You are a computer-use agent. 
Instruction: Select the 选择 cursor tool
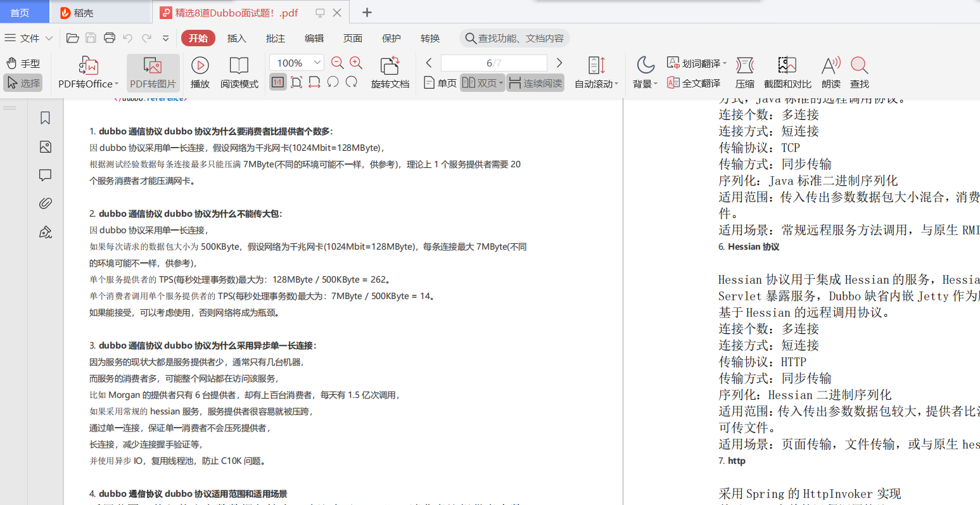pos(23,83)
